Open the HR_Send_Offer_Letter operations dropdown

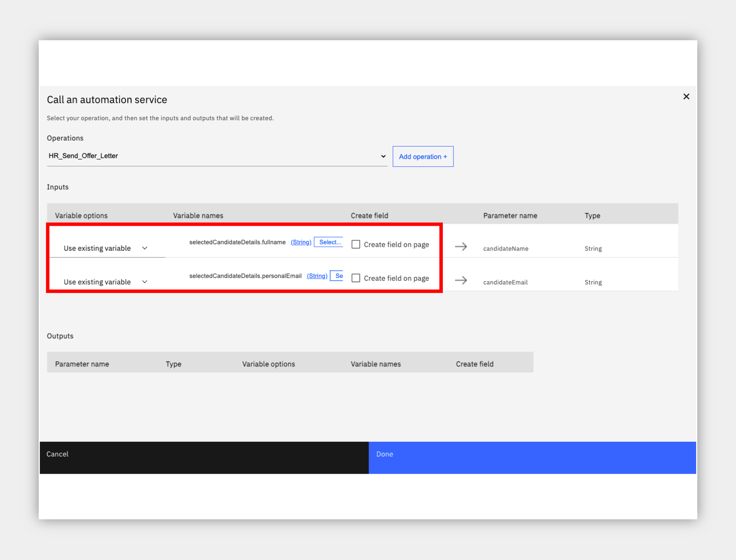click(217, 156)
